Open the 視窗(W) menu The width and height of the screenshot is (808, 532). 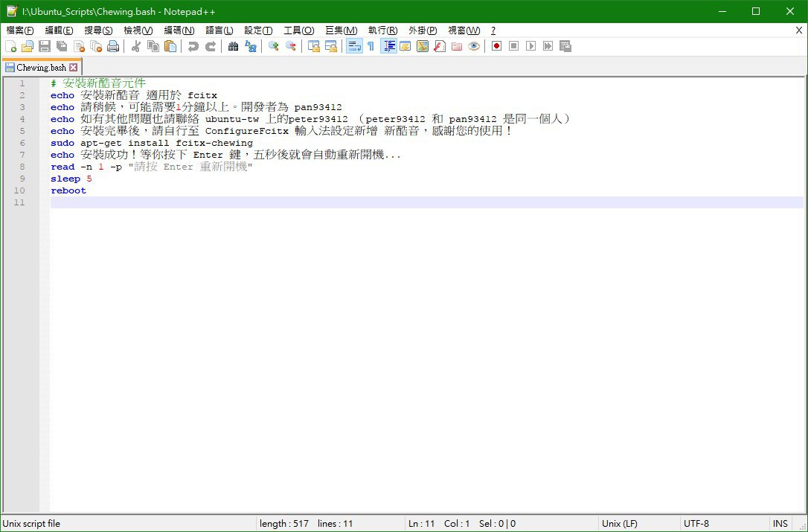pos(464,31)
